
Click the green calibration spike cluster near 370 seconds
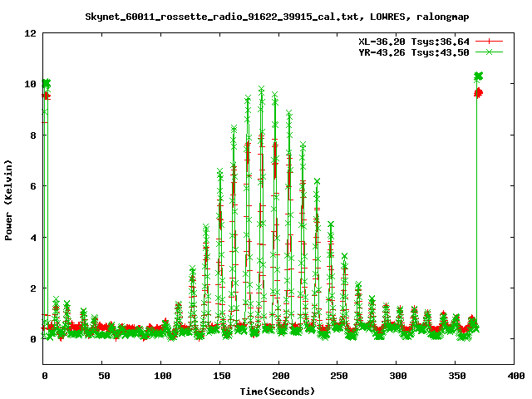[x=479, y=76]
